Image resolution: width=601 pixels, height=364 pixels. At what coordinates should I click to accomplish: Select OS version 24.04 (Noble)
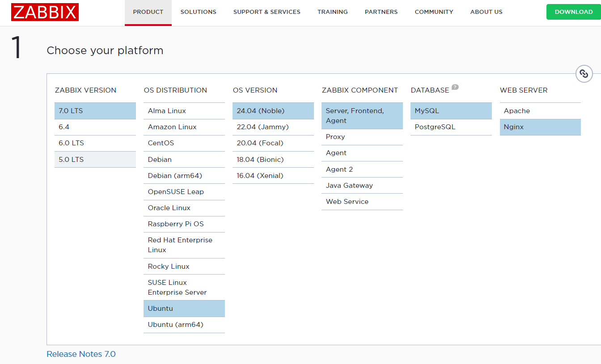coord(273,111)
